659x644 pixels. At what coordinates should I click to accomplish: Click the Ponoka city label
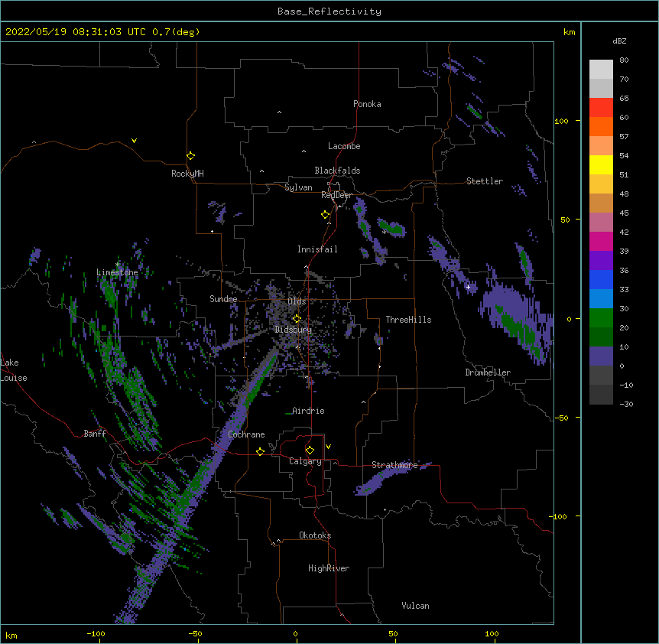(x=367, y=104)
